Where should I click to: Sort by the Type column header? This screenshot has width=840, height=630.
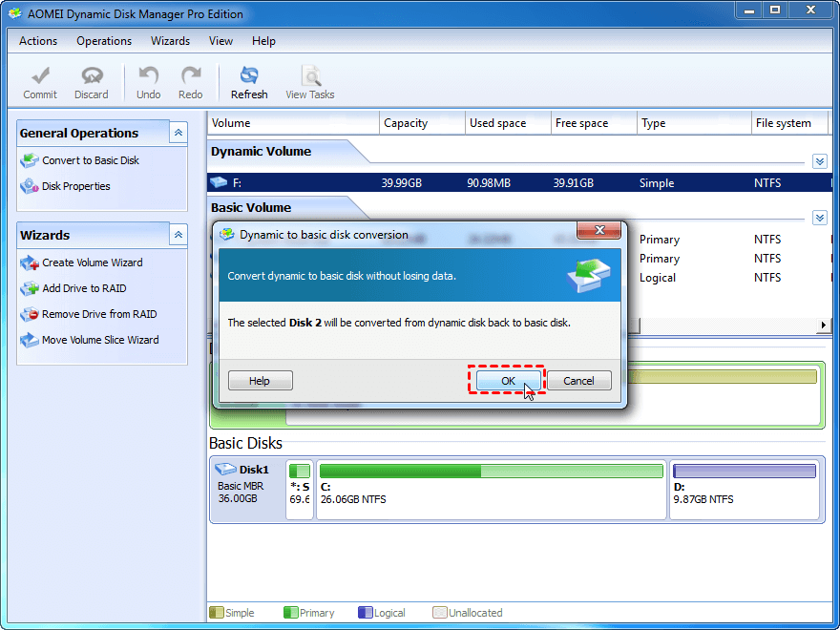tap(694, 123)
